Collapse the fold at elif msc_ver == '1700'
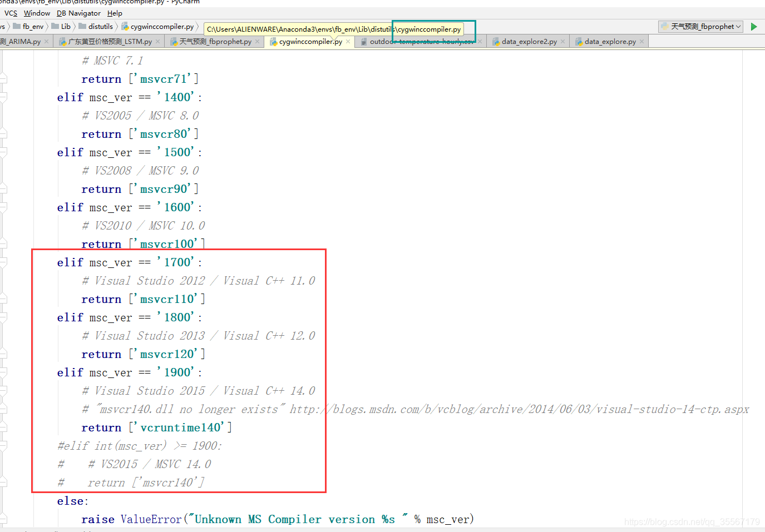The height and width of the screenshot is (532, 765). pyautogui.click(x=3, y=262)
